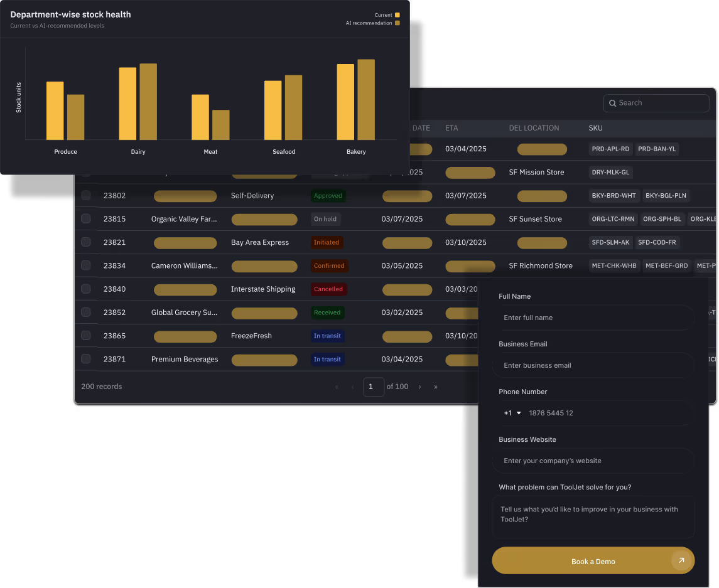Tick the checkbox for order 23871
This screenshot has height=588, width=719.
(x=86, y=359)
